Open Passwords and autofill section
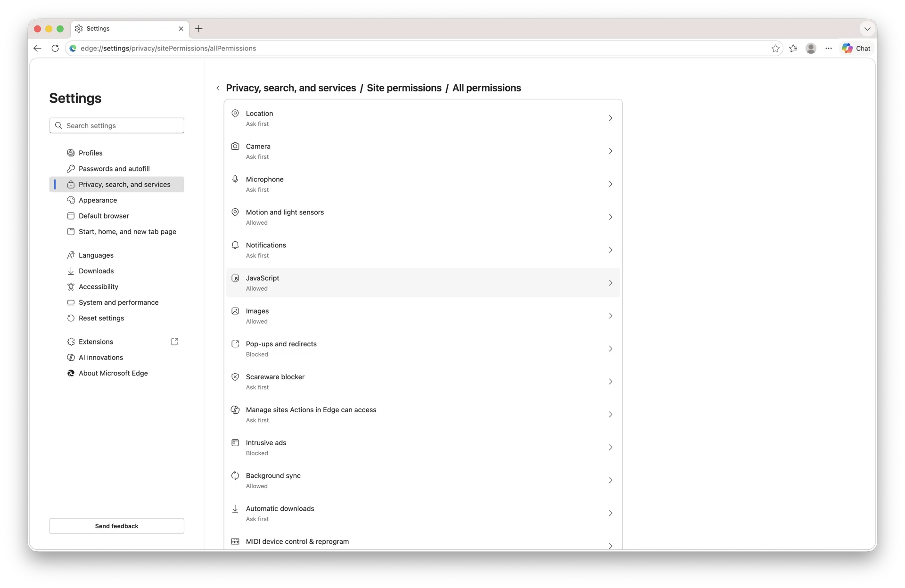905x588 pixels. [116, 169]
